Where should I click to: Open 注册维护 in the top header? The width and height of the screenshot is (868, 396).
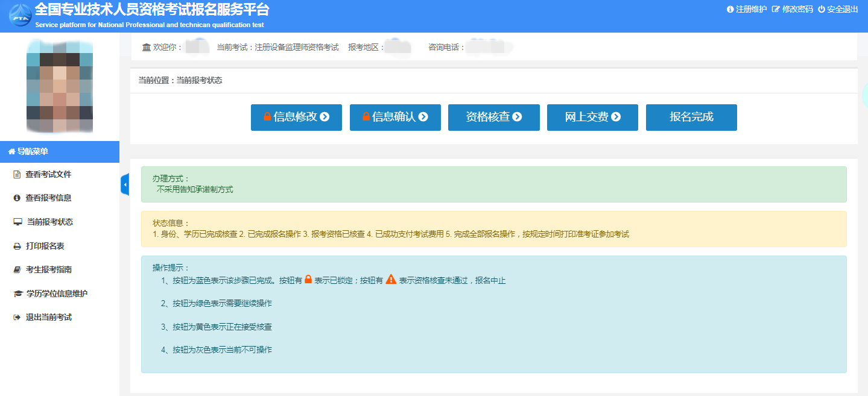(747, 9)
